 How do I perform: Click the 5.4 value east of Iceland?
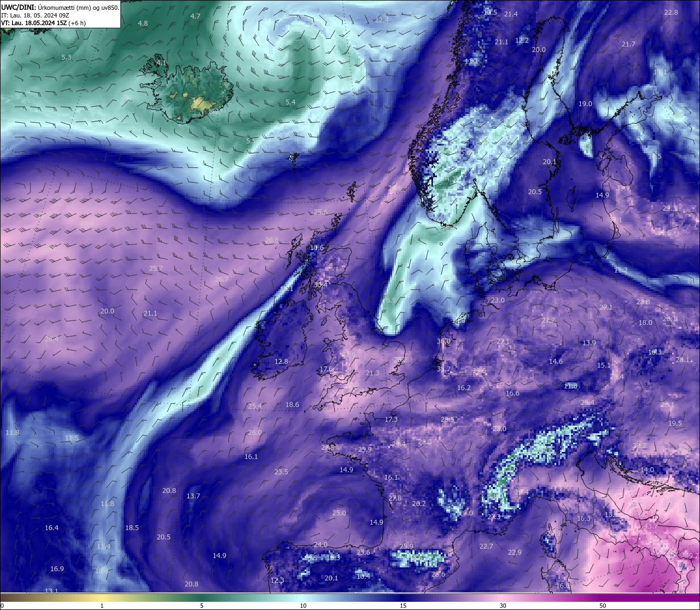coord(290,102)
